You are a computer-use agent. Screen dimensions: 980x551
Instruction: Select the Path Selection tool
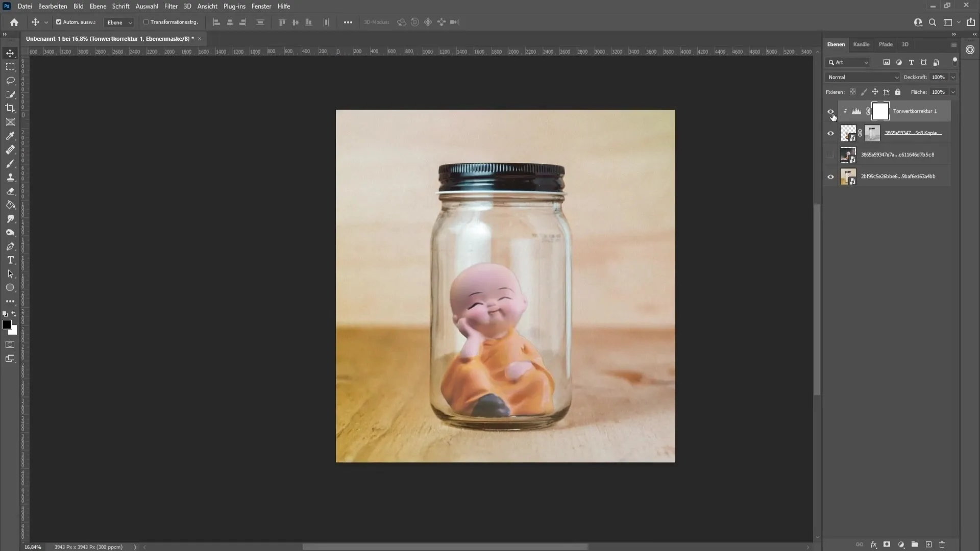pos(10,274)
